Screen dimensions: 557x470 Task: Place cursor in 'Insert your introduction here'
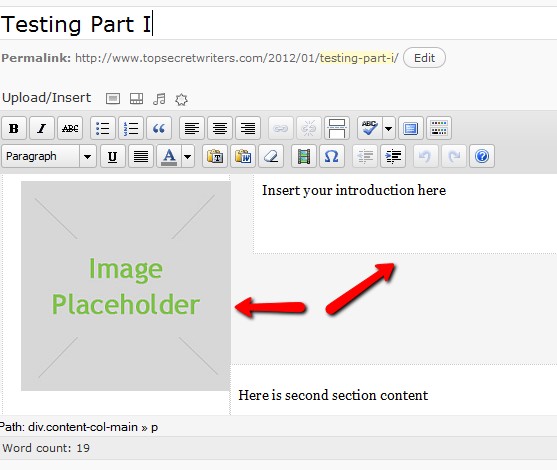(x=354, y=190)
